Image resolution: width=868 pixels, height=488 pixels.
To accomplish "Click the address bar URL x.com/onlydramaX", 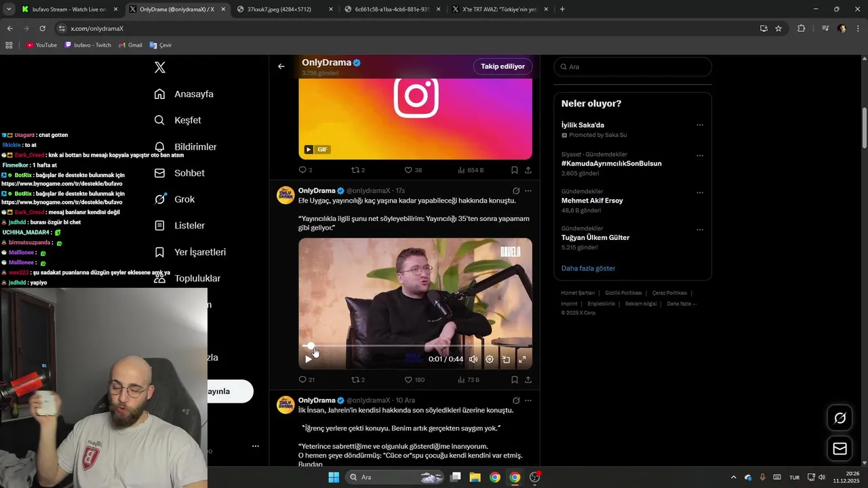I will (97, 28).
